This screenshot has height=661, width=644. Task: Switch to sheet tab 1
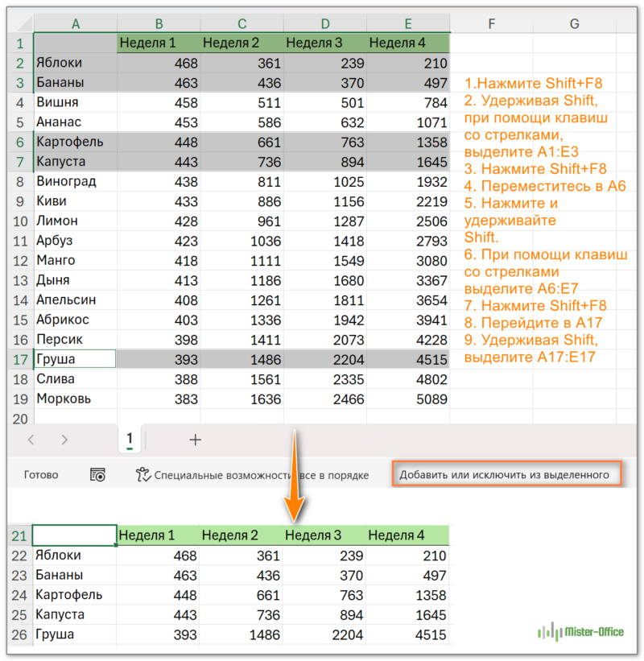[130, 439]
